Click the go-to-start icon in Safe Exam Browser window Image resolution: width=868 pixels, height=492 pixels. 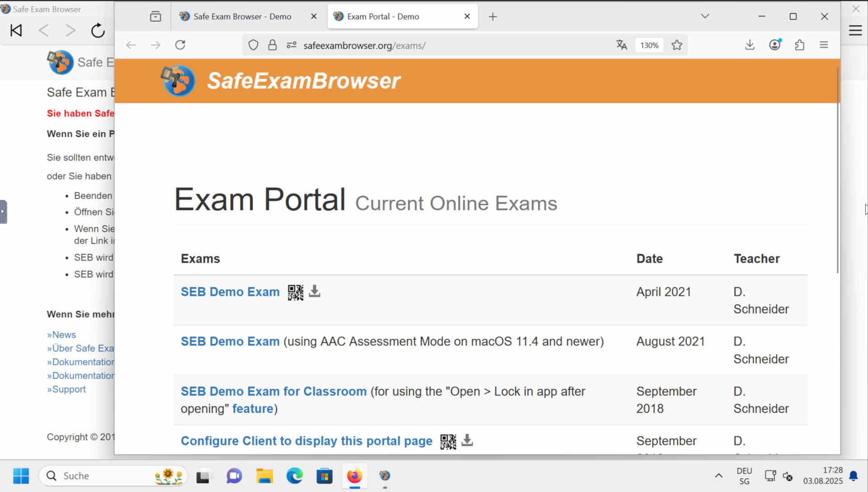(x=16, y=31)
